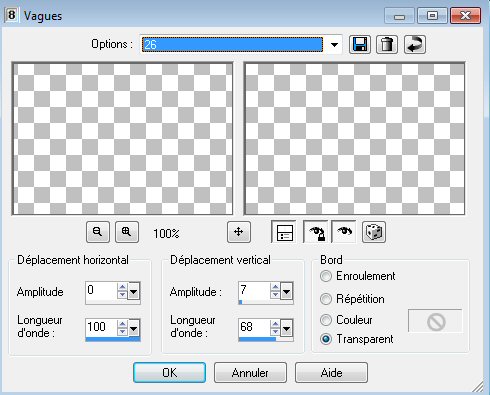Save the preset with the floppy disk icon

(x=360, y=44)
